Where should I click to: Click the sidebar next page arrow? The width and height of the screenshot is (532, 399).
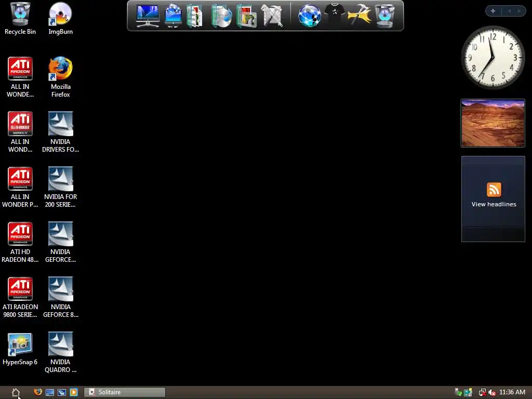pyautogui.click(x=519, y=11)
